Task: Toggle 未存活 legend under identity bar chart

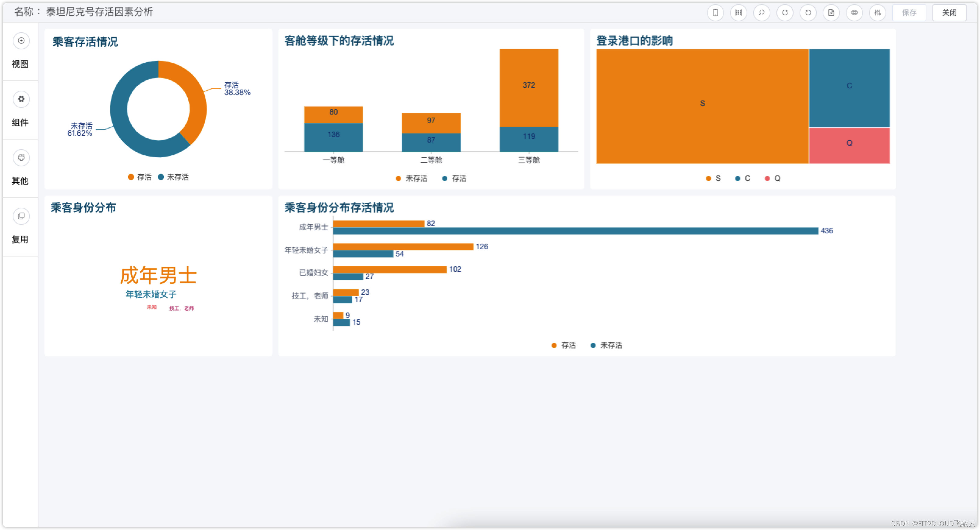Action: click(606, 346)
